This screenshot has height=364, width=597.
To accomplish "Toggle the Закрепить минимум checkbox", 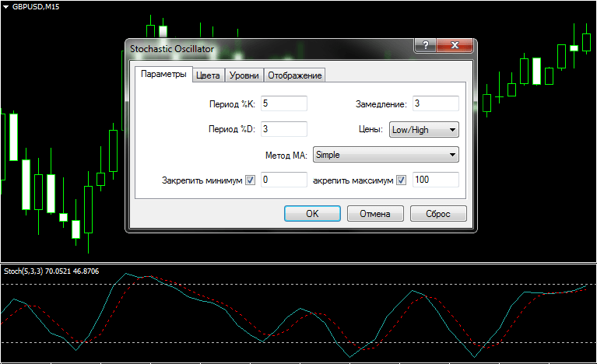I will 250,180.
